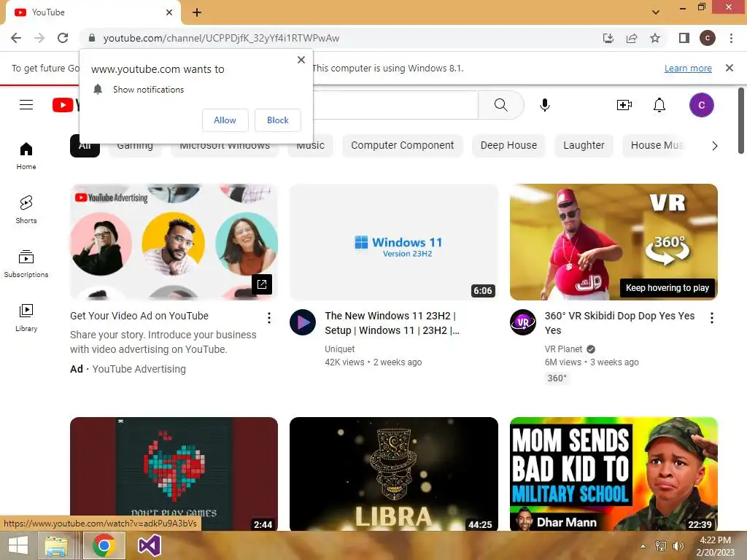Viewport: 747px width, 560px height.
Task: Share this page icon in address bar
Action: pyautogui.click(x=632, y=38)
